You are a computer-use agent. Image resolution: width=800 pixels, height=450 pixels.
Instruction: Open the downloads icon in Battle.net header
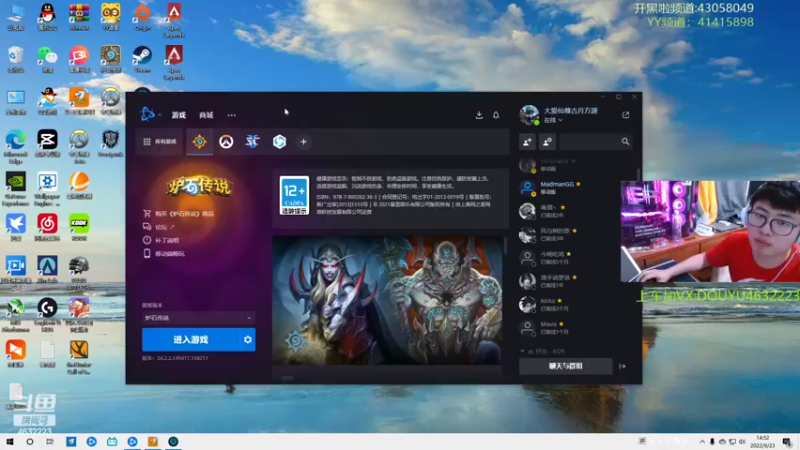click(479, 115)
